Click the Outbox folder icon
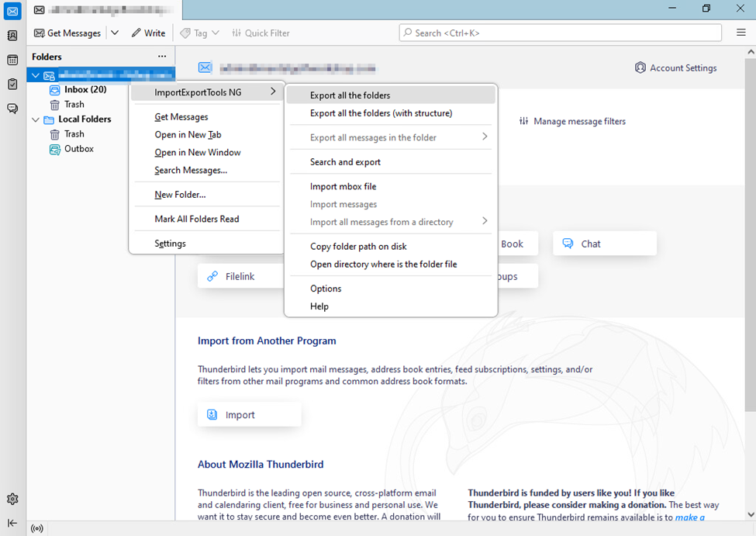The width and height of the screenshot is (756, 536). click(x=55, y=150)
